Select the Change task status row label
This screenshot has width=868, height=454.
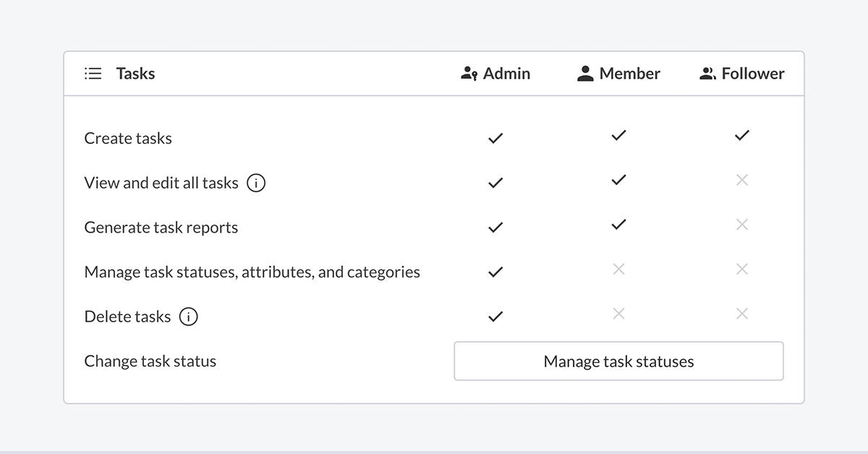click(150, 361)
